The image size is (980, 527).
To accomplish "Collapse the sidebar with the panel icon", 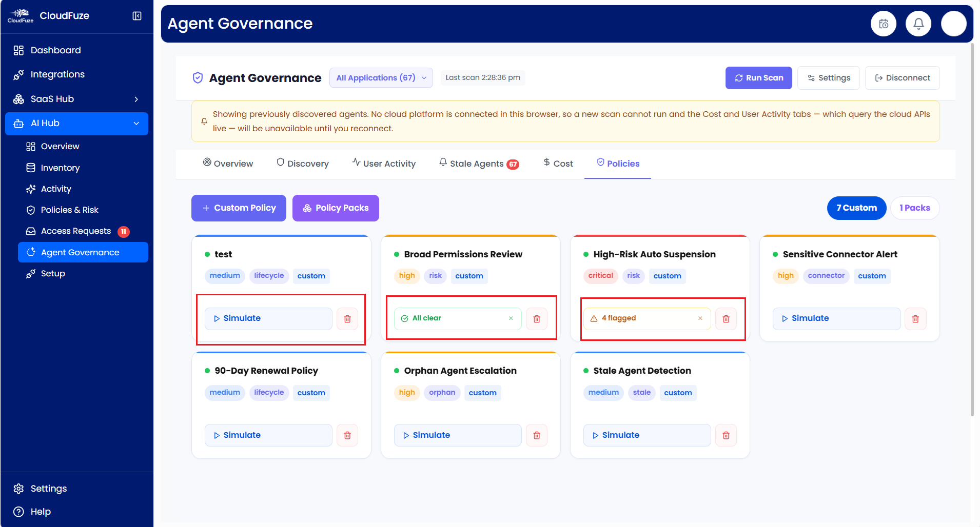I will [x=137, y=16].
